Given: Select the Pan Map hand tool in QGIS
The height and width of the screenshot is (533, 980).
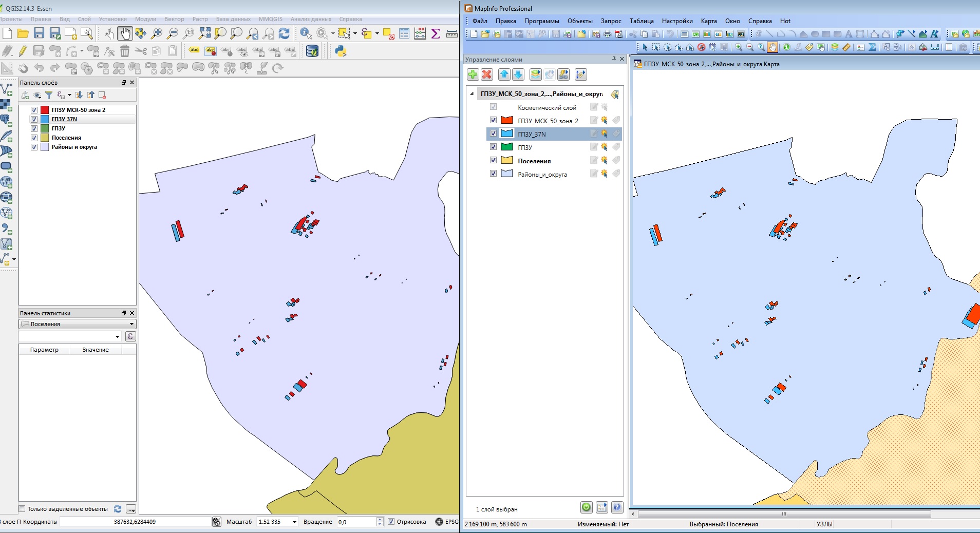Looking at the screenshot, I should tap(125, 33).
